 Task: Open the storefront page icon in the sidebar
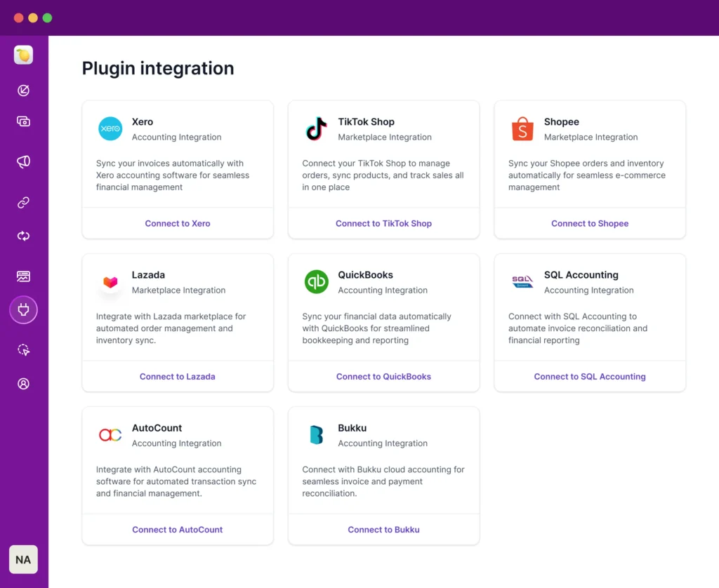[23, 276]
